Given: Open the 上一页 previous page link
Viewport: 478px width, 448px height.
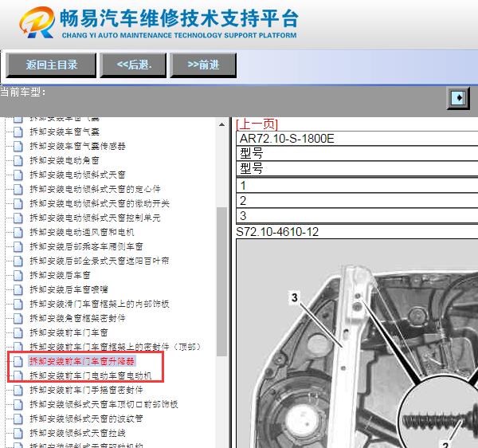Looking at the screenshot, I should [257, 124].
